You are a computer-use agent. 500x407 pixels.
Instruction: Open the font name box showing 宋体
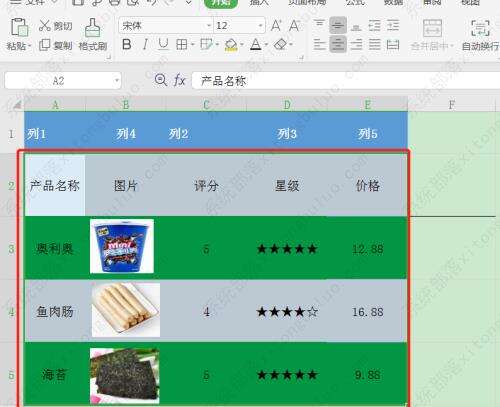coord(166,26)
